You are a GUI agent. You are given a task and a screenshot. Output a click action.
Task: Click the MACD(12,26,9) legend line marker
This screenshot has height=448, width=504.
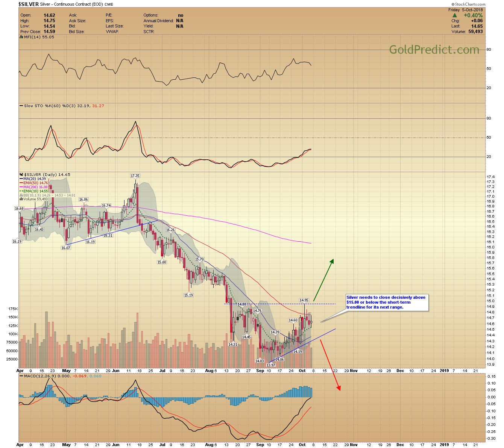21,376
